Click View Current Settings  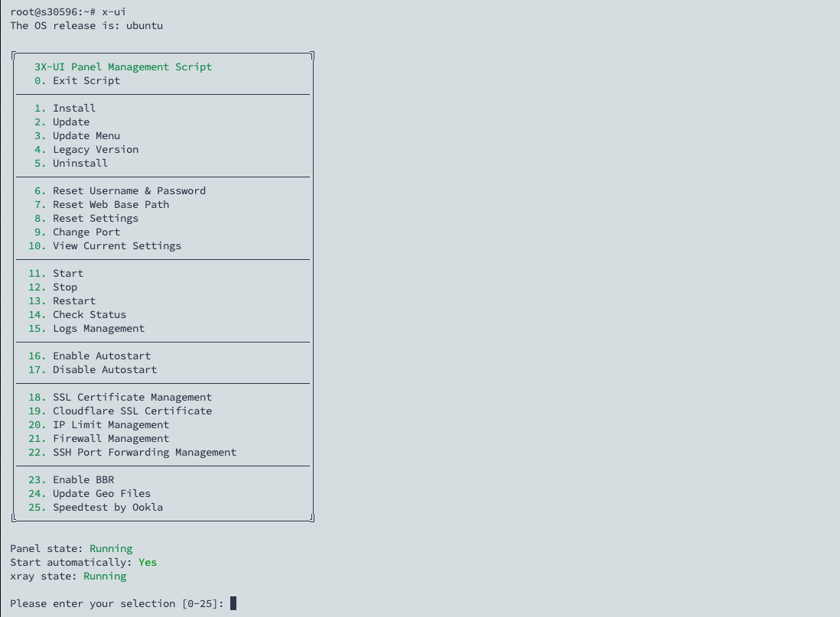click(116, 246)
